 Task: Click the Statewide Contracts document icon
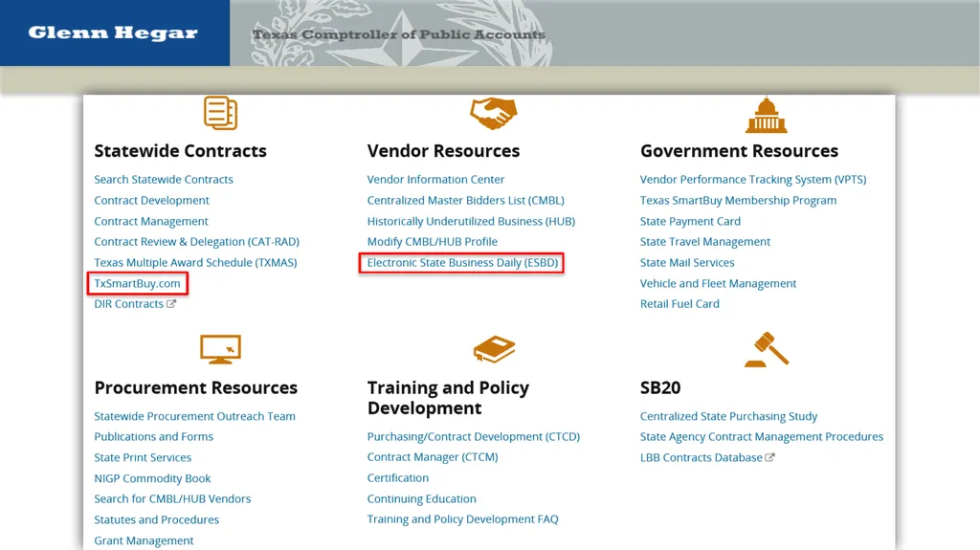(x=221, y=113)
